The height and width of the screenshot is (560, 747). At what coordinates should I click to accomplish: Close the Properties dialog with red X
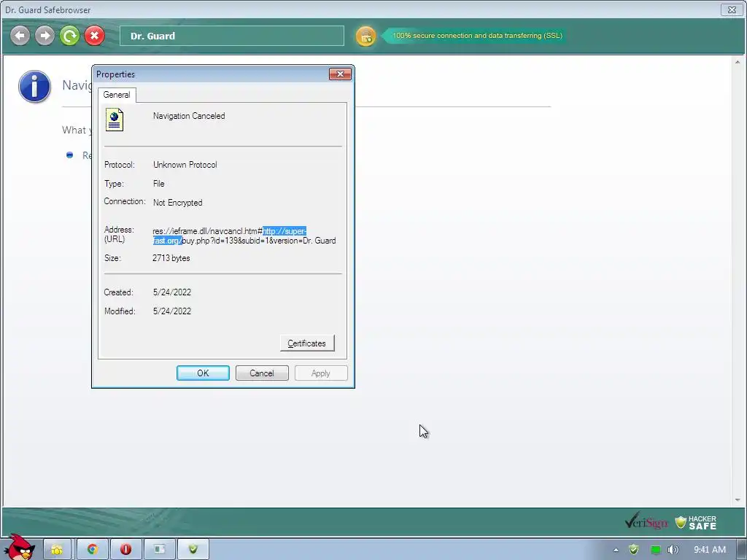click(340, 74)
